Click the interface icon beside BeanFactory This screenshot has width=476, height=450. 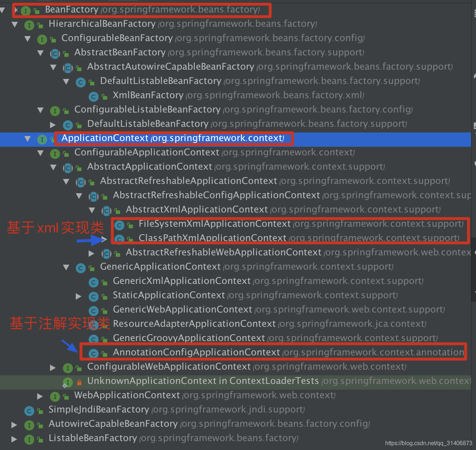25,11
